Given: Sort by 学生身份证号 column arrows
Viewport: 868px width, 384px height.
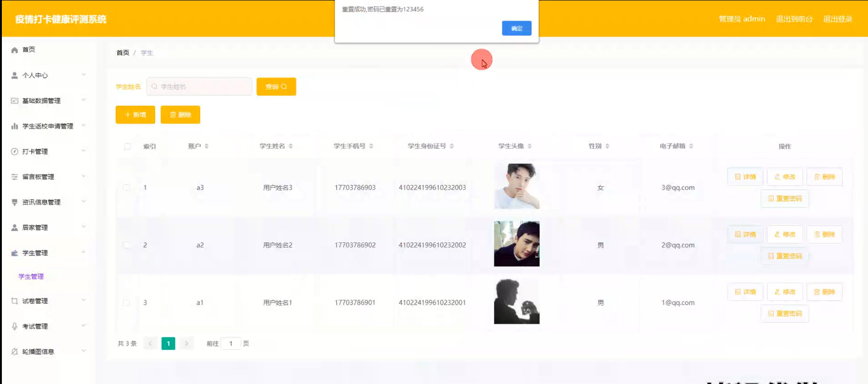Looking at the screenshot, I should coord(451,146).
